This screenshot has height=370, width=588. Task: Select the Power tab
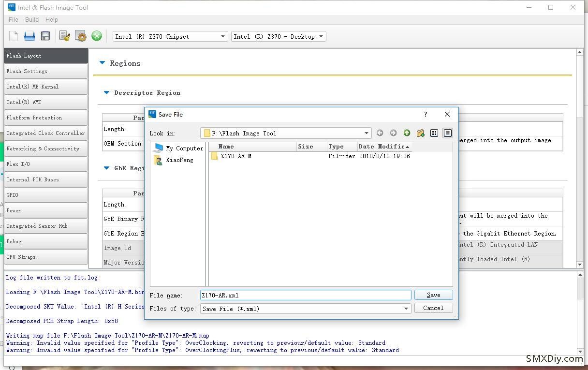[x=46, y=210]
